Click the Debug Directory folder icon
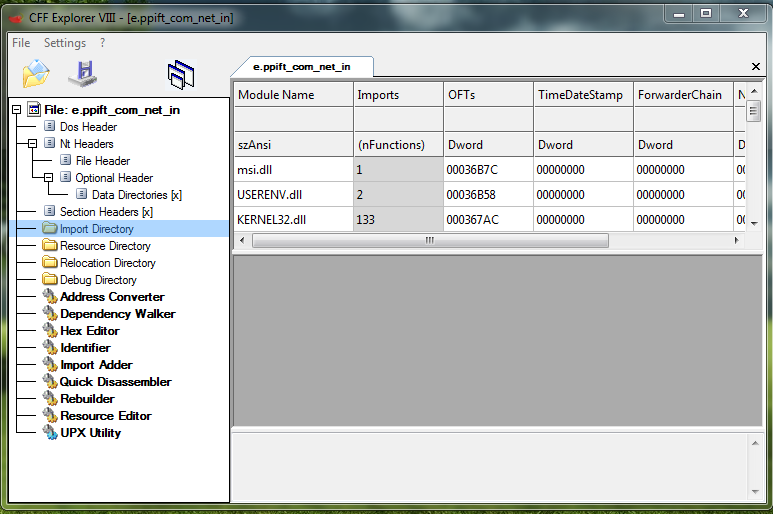 pyautogui.click(x=50, y=279)
